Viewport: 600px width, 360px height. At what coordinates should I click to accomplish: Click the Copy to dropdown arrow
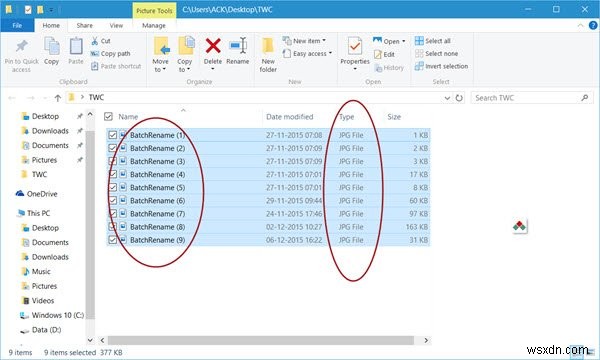pos(188,69)
